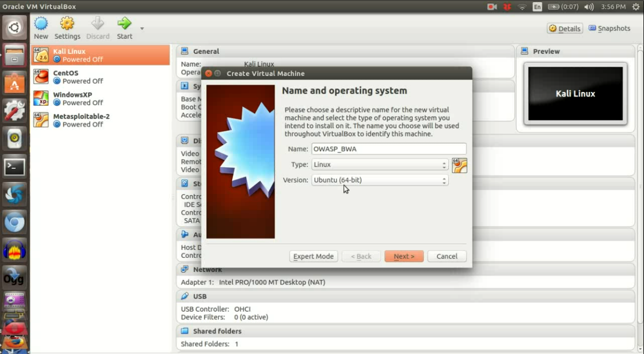Screen dimensions: 644x354
Task: Click the CentOS red hat icon
Action: pos(41,77)
